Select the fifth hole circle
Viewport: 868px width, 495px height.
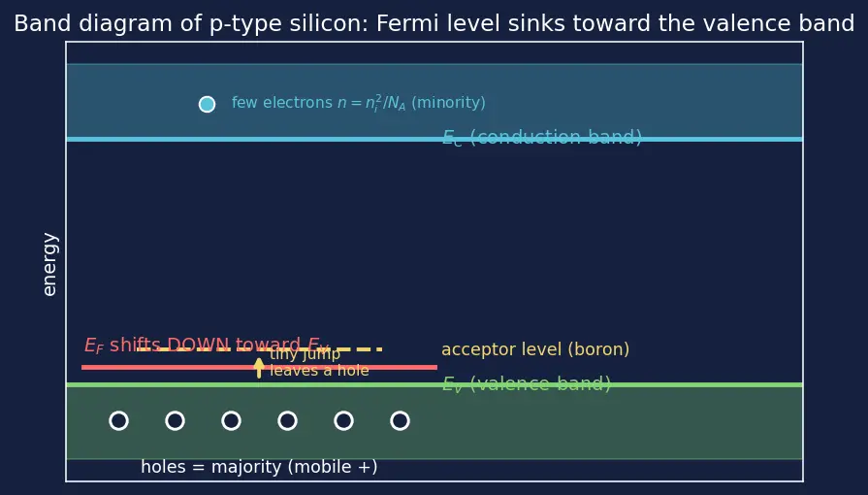(343, 420)
